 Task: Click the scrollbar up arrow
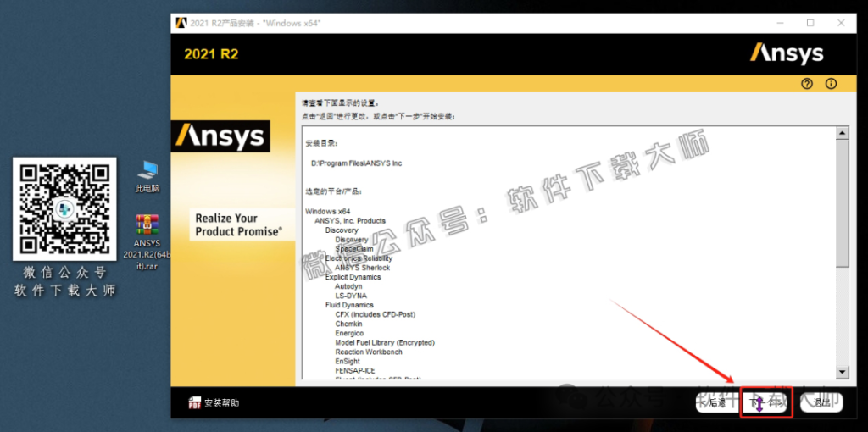tap(842, 133)
